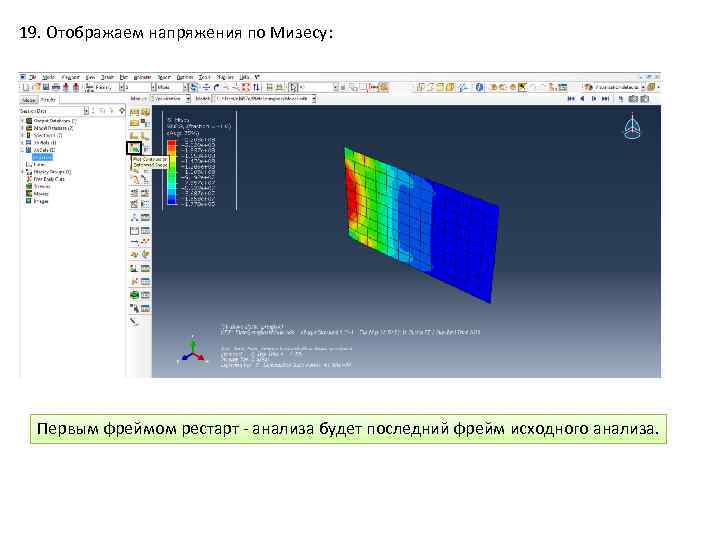Click the save icon in toolbar
The width and height of the screenshot is (720, 540).
pyautogui.click(x=46, y=87)
